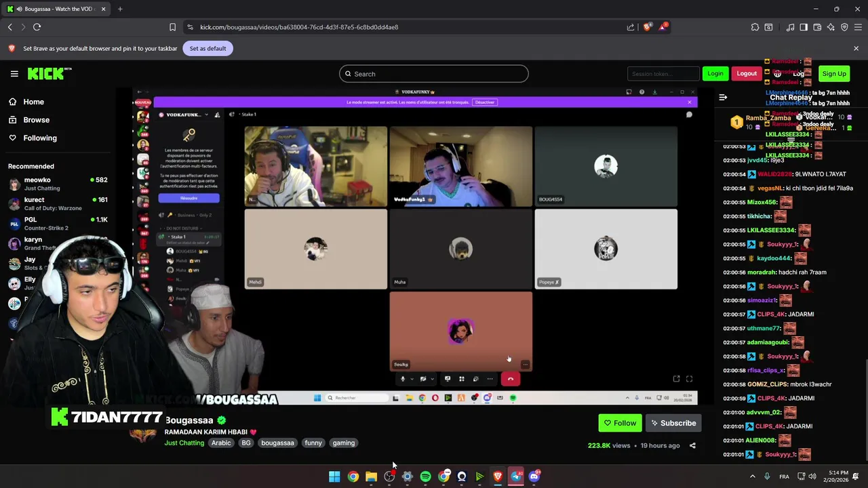Screen dimensions: 868x488
Task: Open the share icon in the address bar
Action: [631, 27]
